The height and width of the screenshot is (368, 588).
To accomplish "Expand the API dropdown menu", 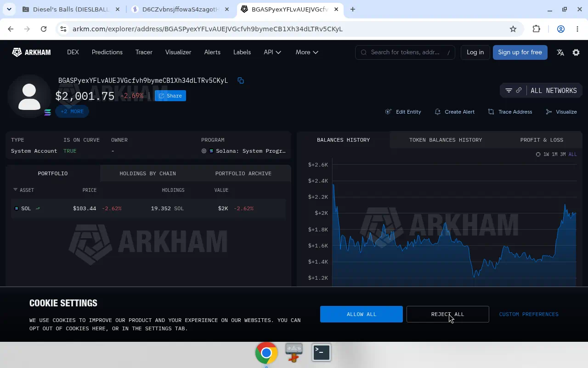I will pyautogui.click(x=272, y=52).
